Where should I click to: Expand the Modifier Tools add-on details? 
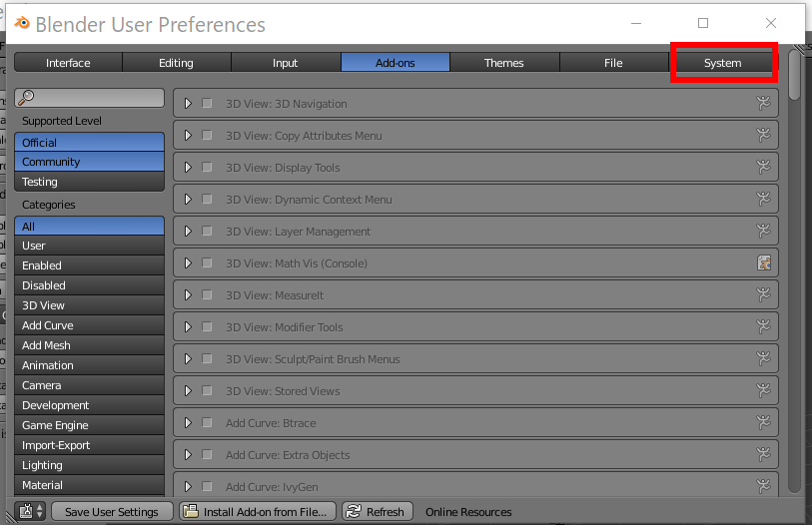pos(188,326)
